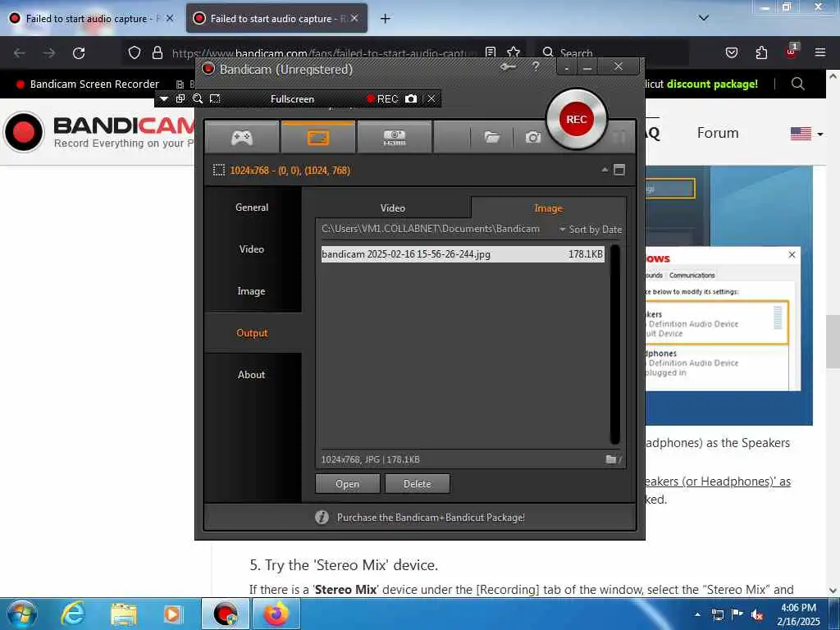Switch to the Image output tab

point(548,208)
